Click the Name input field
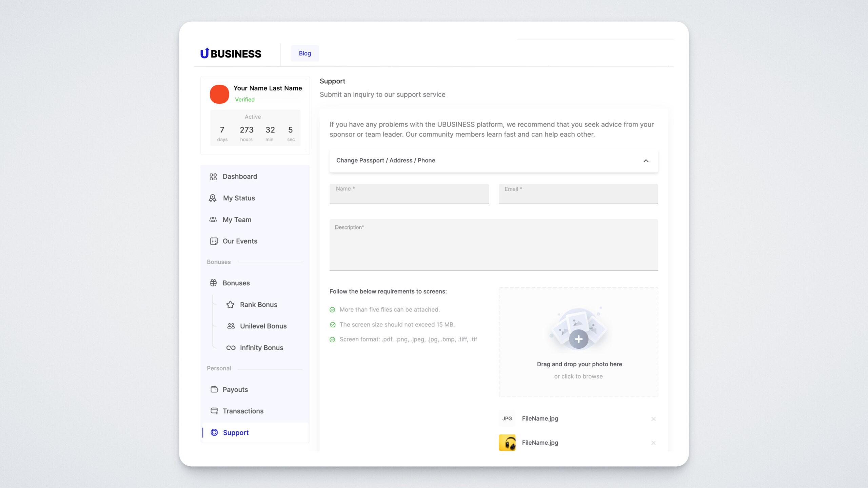This screenshot has height=488, width=868. click(x=409, y=194)
